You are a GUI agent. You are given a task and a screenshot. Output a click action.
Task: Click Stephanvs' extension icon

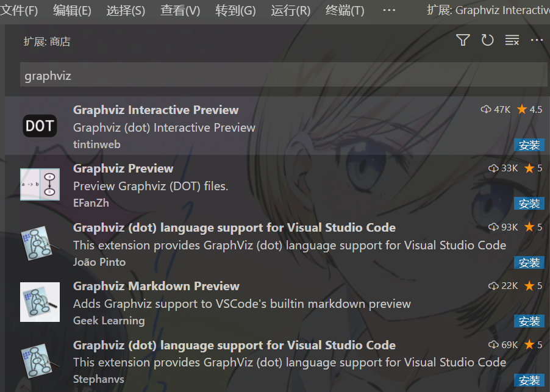coord(39,361)
